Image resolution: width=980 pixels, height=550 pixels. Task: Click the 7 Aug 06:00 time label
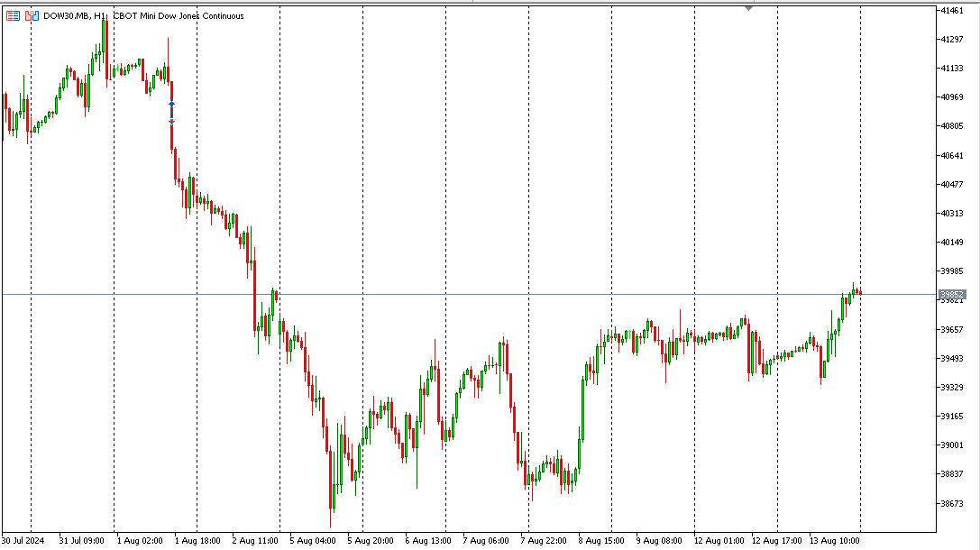tap(486, 541)
